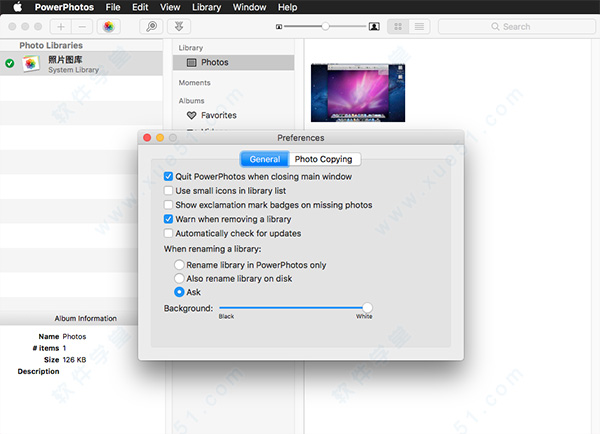This screenshot has height=434, width=600.
Task: Switch to the General tab
Action: coord(264,159)
